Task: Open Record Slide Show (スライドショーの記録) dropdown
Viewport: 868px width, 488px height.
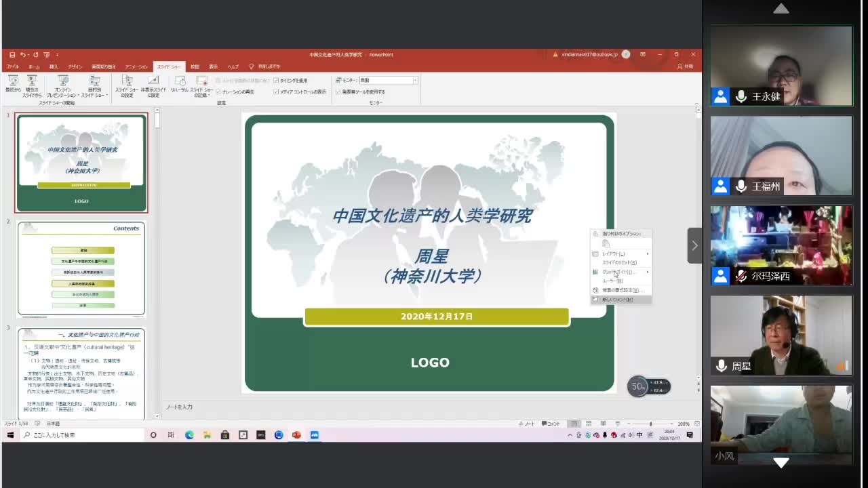Action: (201, 86)
